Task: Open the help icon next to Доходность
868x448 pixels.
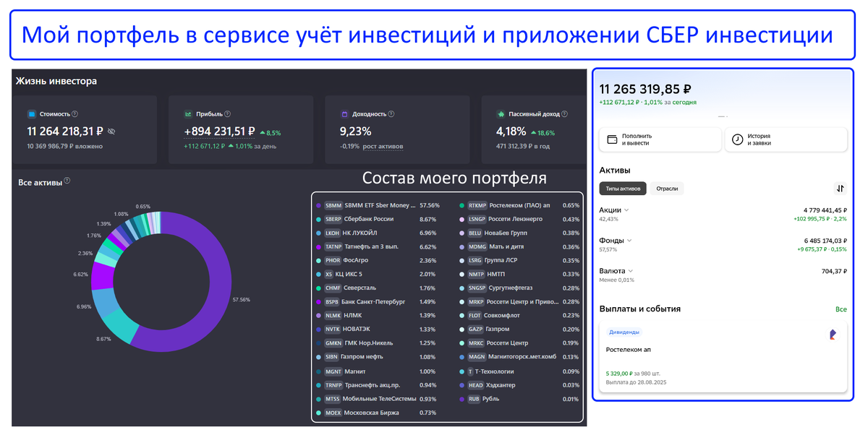Action: click(x=392, y=114)
